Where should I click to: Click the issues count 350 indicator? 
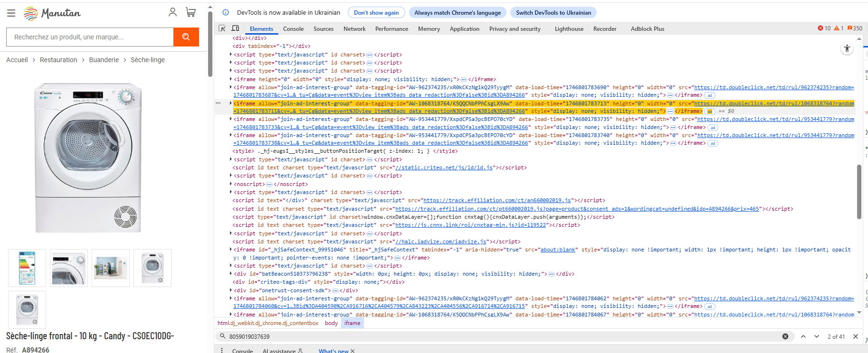point(855,28)
